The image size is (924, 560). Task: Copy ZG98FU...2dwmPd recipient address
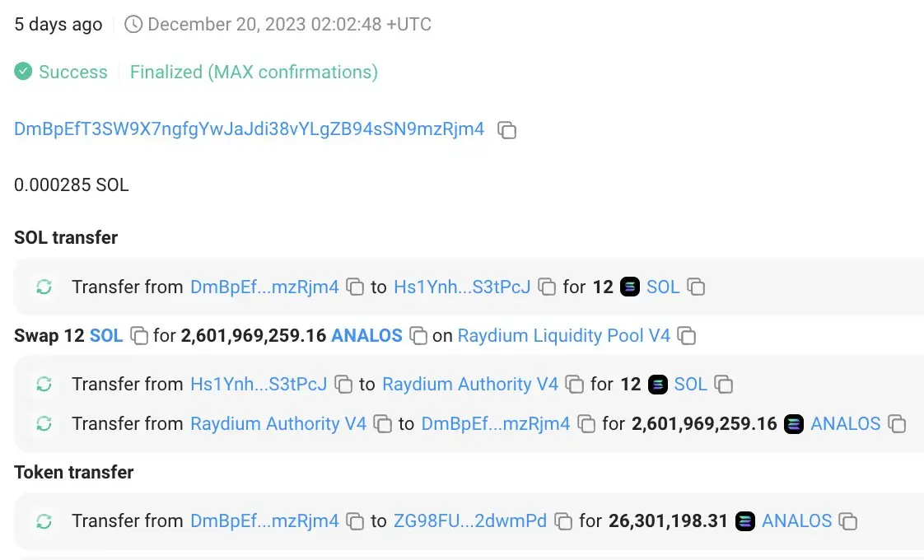(563, 521)
